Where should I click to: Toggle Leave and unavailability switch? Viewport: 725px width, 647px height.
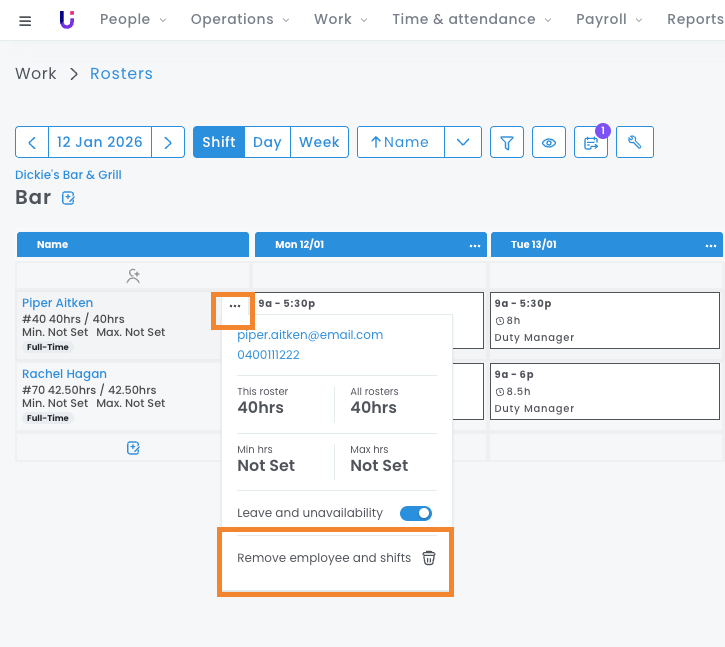[415, 513]
